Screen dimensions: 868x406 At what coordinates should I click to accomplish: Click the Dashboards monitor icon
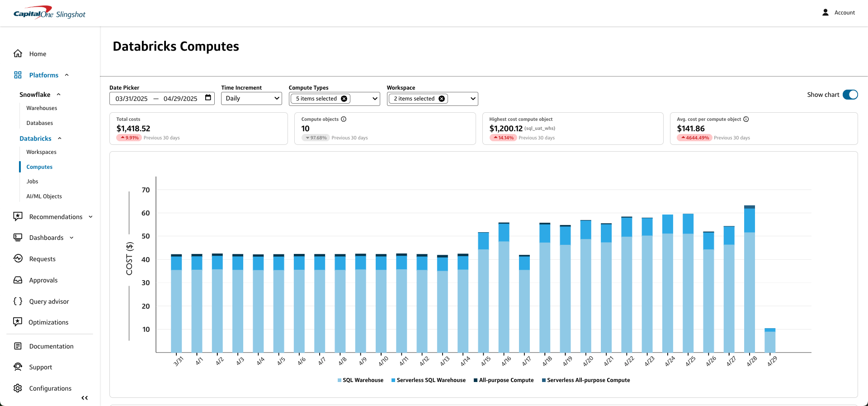pos(18,237)
